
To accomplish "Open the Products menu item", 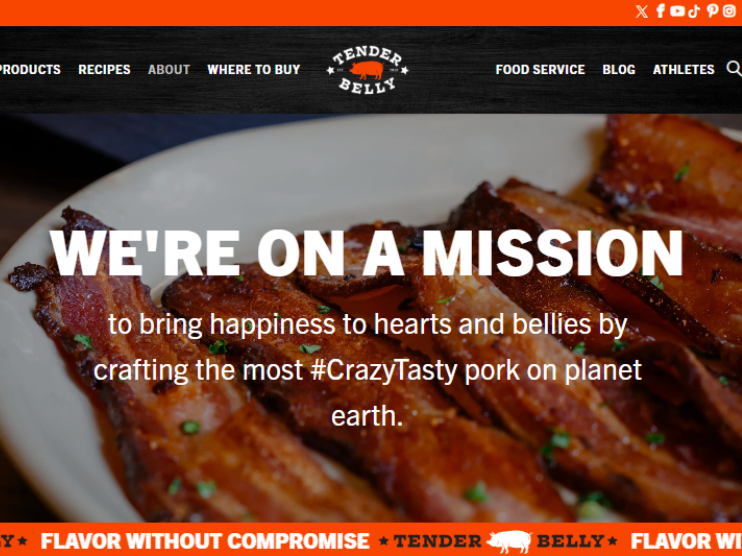I will [x=30, y=70].
